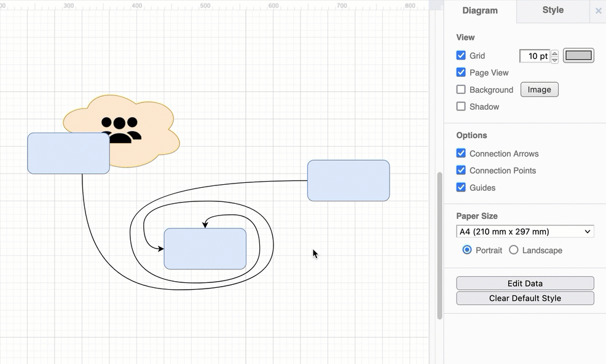Choose the Landscape orientation radio button
Screen dimensions: 606x364
point(514,250)
